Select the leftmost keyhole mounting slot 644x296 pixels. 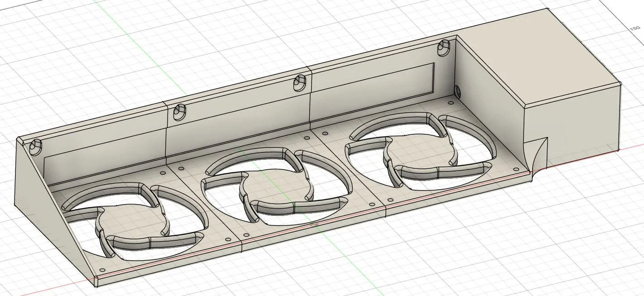coord(35,146)
